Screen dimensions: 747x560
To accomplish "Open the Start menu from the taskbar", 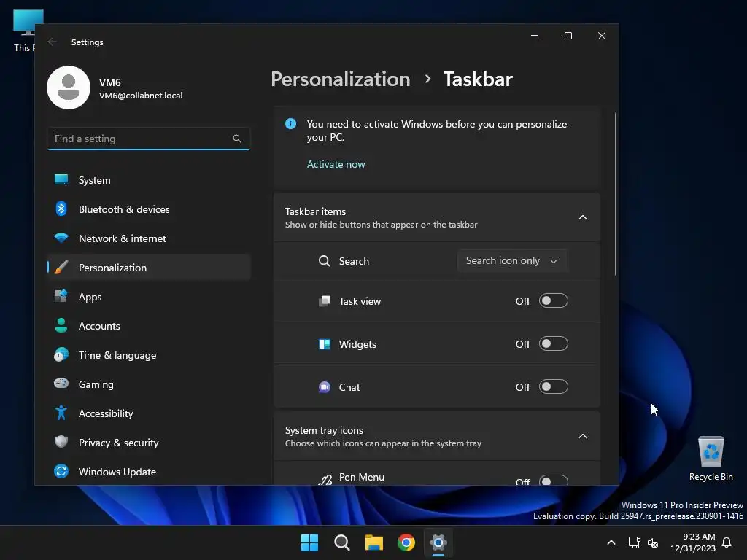I will (309, 542).
